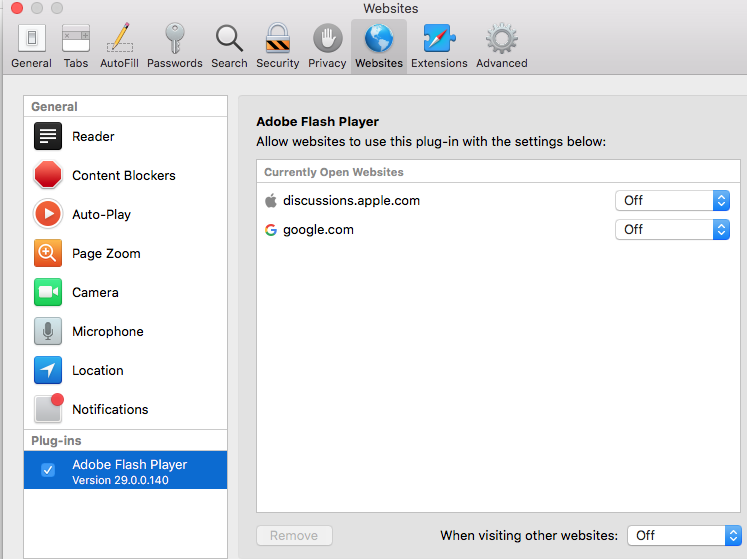This screenshot has width=747, height=559.
Task: Open the Off dropdown for discussions.apple.com
Action: tap(672, 201)
